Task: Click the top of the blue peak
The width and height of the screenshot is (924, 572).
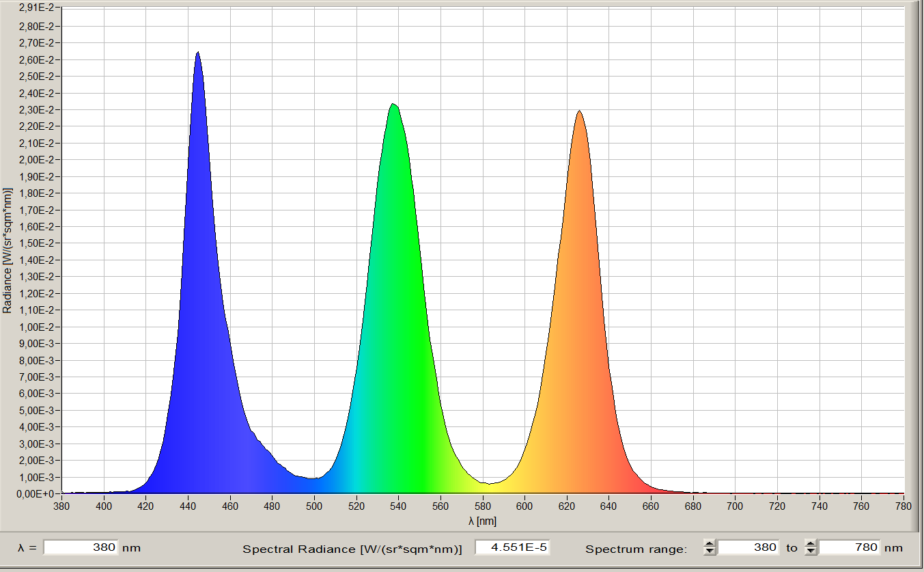Action: click(197, 53)
